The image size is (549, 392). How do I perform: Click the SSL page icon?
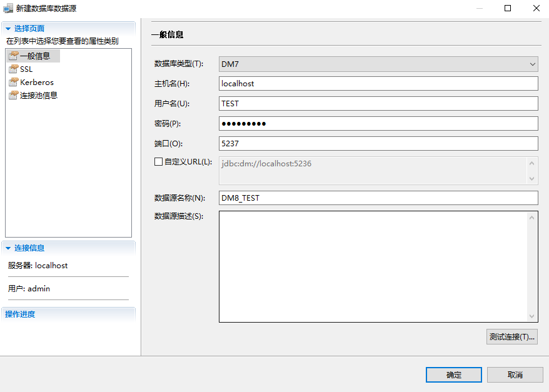(x=13, y=69)
